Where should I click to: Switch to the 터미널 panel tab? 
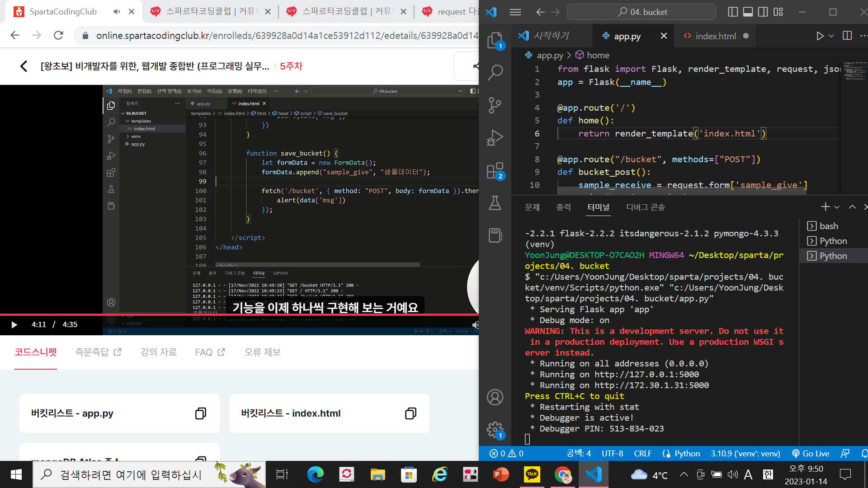598,207
